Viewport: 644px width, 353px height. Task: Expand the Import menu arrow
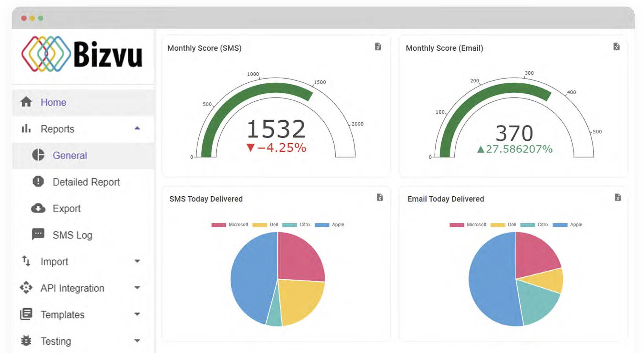(137, 261)
